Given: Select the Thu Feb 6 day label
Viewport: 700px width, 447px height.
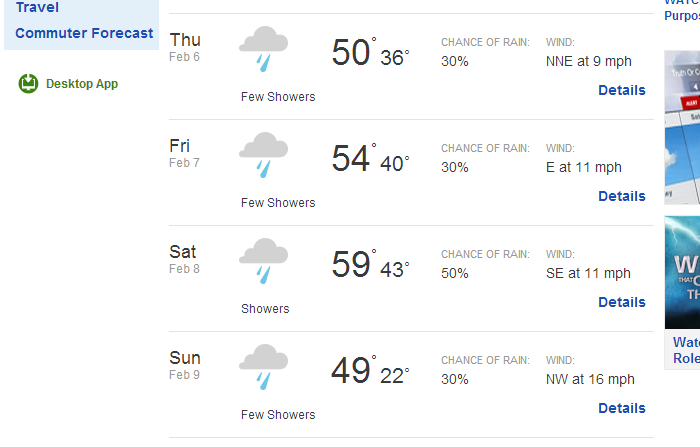Looking at the screenshot, I should [x=185, y=45].
